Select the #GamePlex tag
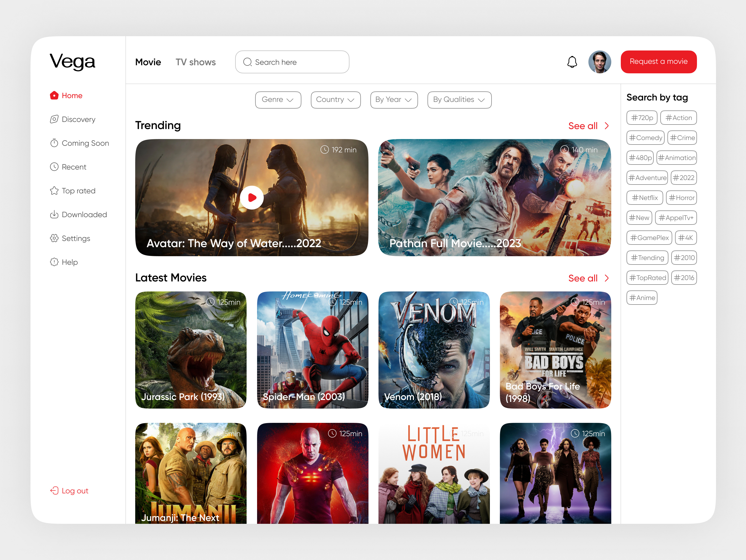 click(x=649, y=237)
